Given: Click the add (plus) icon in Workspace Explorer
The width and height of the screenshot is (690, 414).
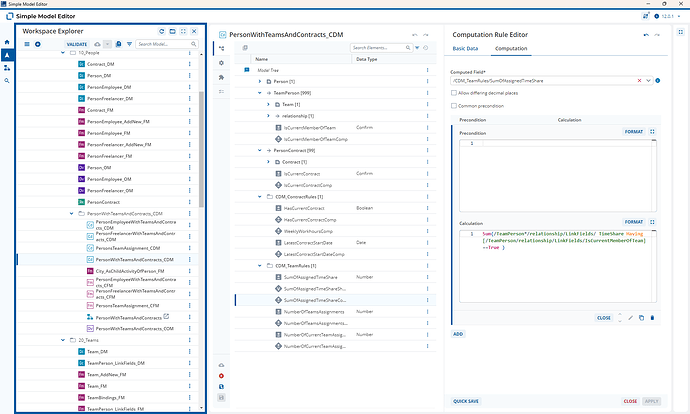Looking at the screenshot, I should pyautogui.click(x=38, y=44).
